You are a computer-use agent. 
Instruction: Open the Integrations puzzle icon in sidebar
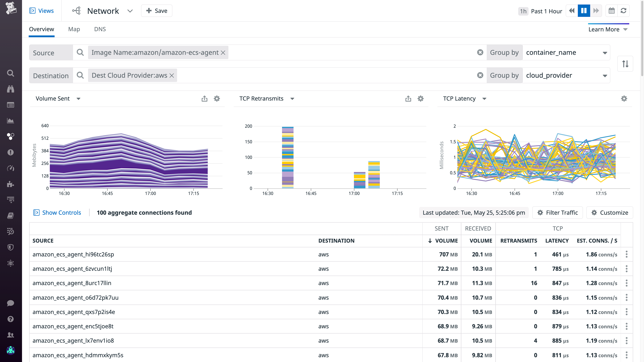(x=10, y=184)
